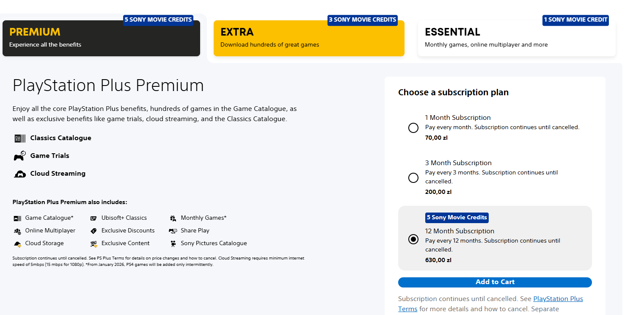Select the 12 Month Subscription radio button

(x=413, y=240)
